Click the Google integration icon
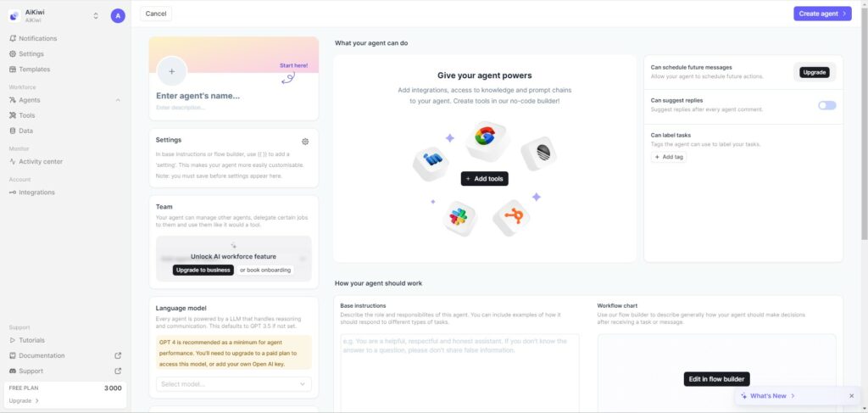This screenshot has height=413, width=868. coord(484,137)
